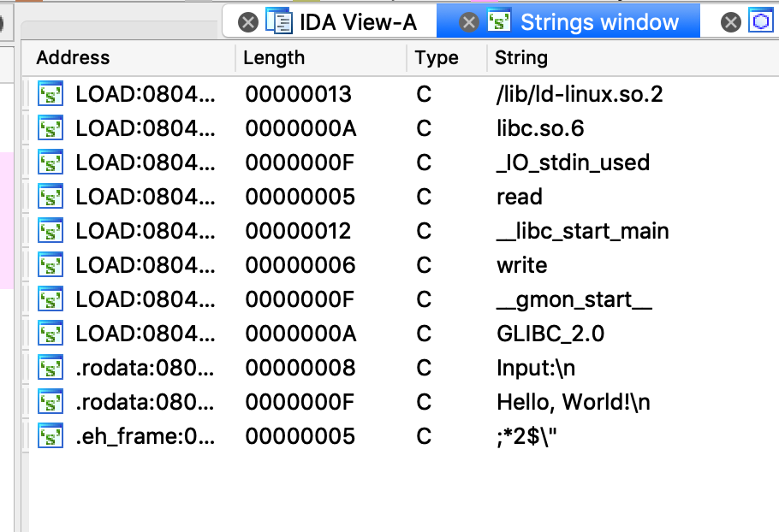Click string icon for .eh_frame entry
The height and width of the screenshot is (532, 779).
(x=51, y=436)
